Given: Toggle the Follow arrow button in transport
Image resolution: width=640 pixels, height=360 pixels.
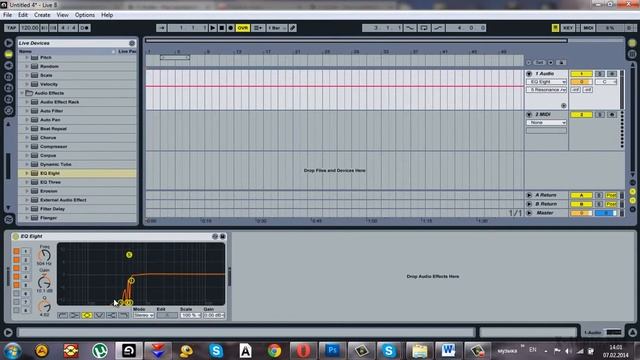Looking at the screenshot, I should (x=161, y=28).
